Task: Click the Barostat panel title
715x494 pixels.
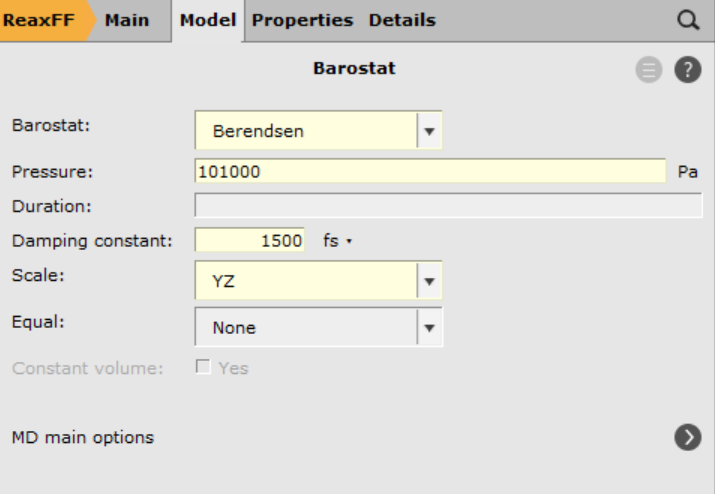Action: pyautogui.click(x=354, y=69)
